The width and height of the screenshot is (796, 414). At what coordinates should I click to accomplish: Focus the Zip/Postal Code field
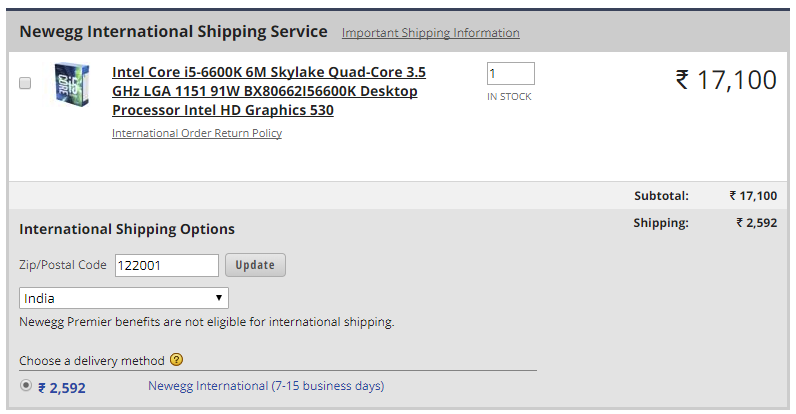point(167,265)
